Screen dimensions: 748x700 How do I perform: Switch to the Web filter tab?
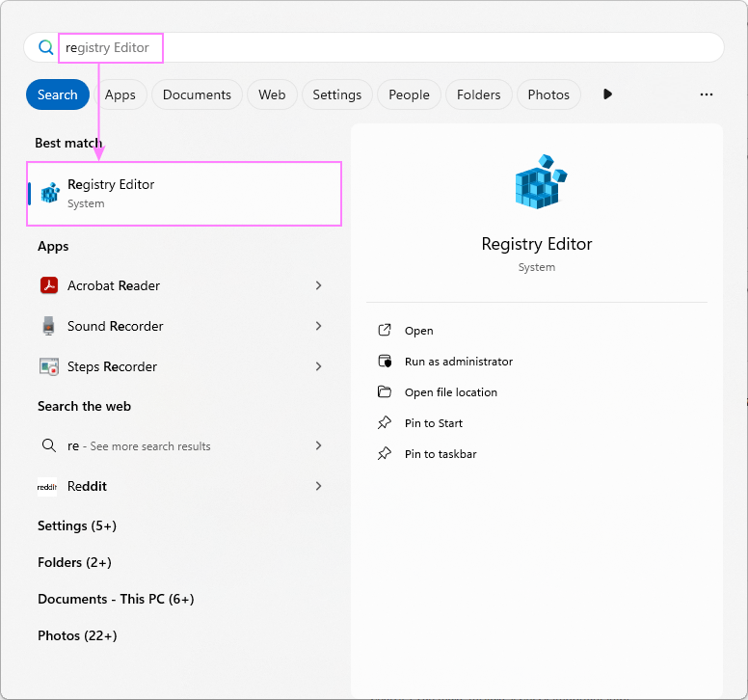pos(272,94)
